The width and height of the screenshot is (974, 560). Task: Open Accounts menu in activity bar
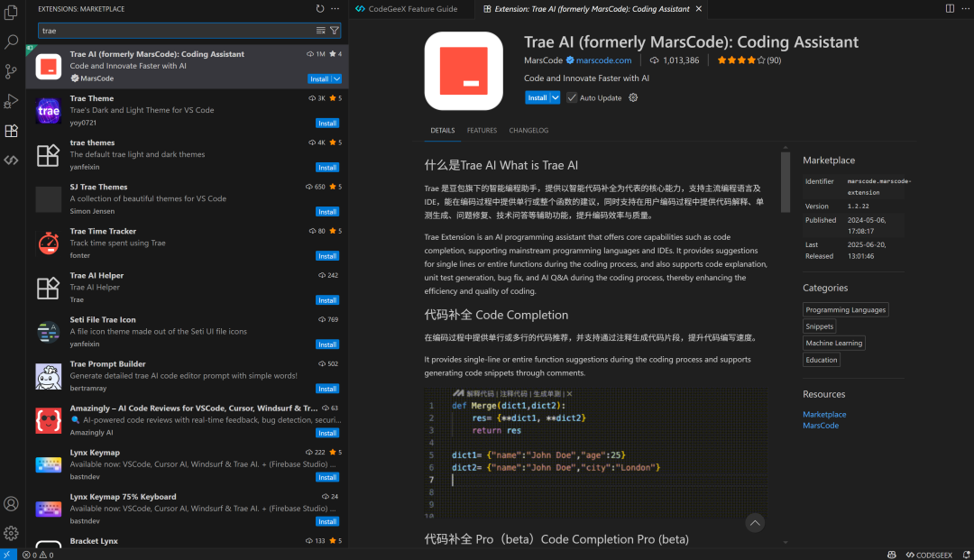[x=11, y=503]
